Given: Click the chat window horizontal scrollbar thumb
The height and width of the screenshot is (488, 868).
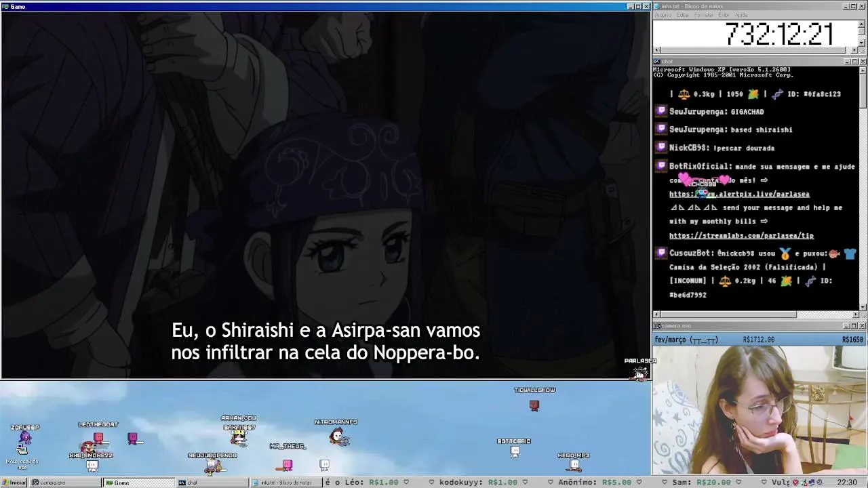Looking at the screenshot, I should (728, 314).
